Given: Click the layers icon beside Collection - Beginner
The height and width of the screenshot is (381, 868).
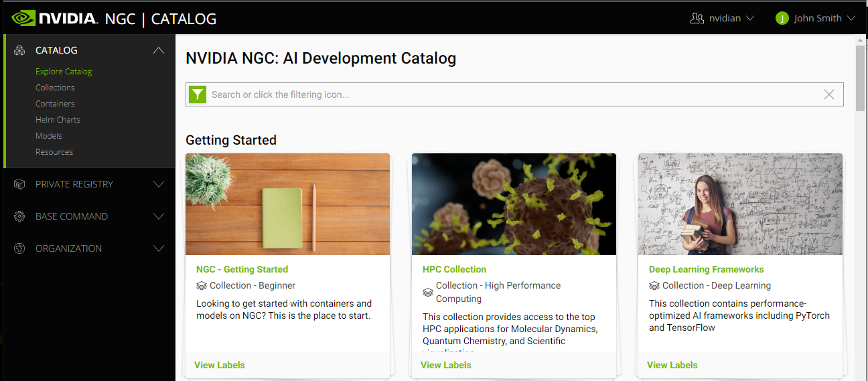Looking at the screenshot, I should (202, 285).
